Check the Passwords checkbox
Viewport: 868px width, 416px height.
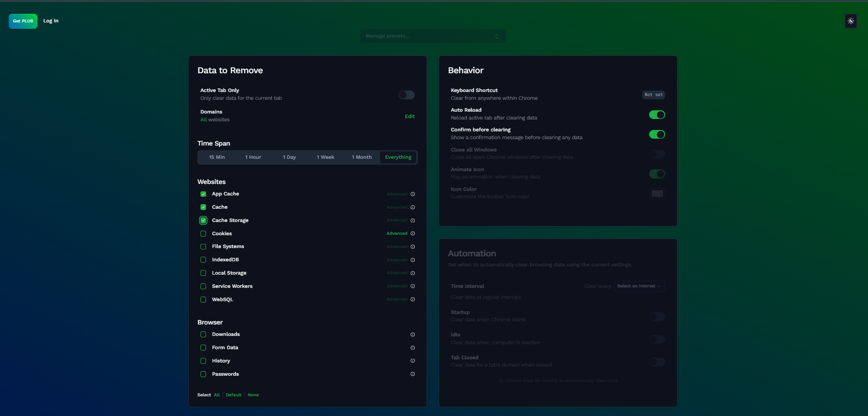tap(203, 374)
